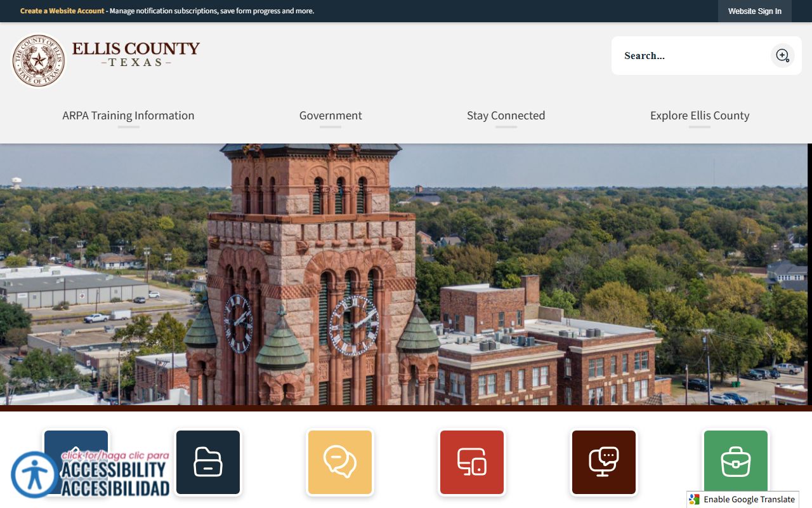This screenshot has width=812, height=508.
Task: Open the brown monitor chat icon tile
Action: (604, 462)
